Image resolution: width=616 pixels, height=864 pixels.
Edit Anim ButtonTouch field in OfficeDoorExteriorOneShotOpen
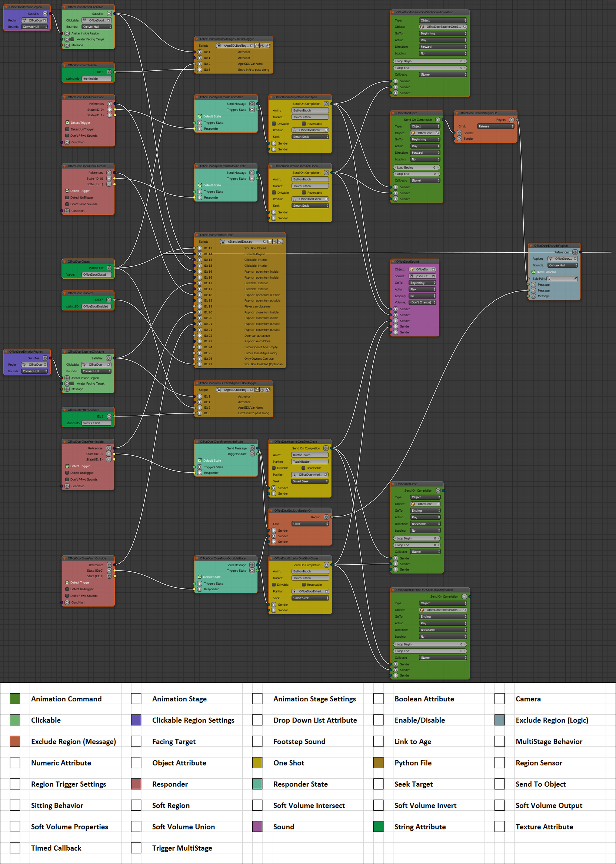click(310, 179)
